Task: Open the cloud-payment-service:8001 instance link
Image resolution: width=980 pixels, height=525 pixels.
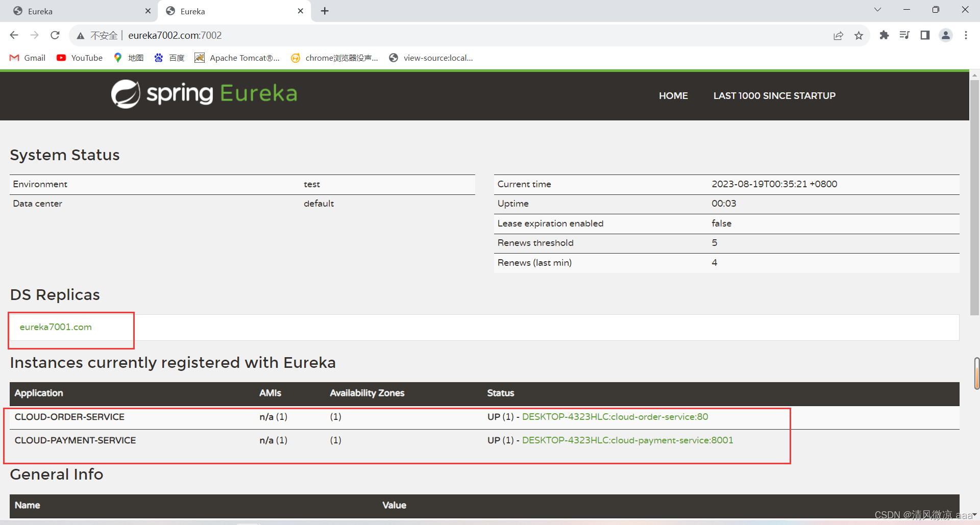Action: [627, 440]
